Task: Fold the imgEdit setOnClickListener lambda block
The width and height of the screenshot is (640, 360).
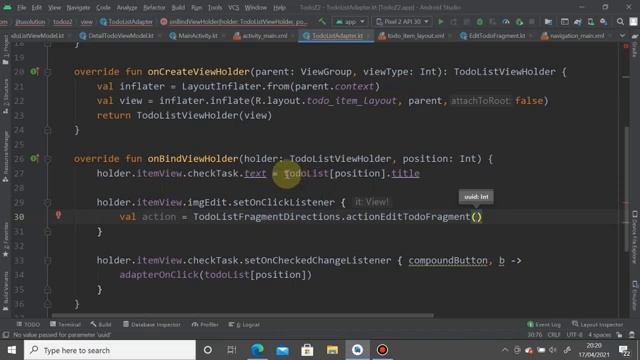Action: click(x=48, y=202)
